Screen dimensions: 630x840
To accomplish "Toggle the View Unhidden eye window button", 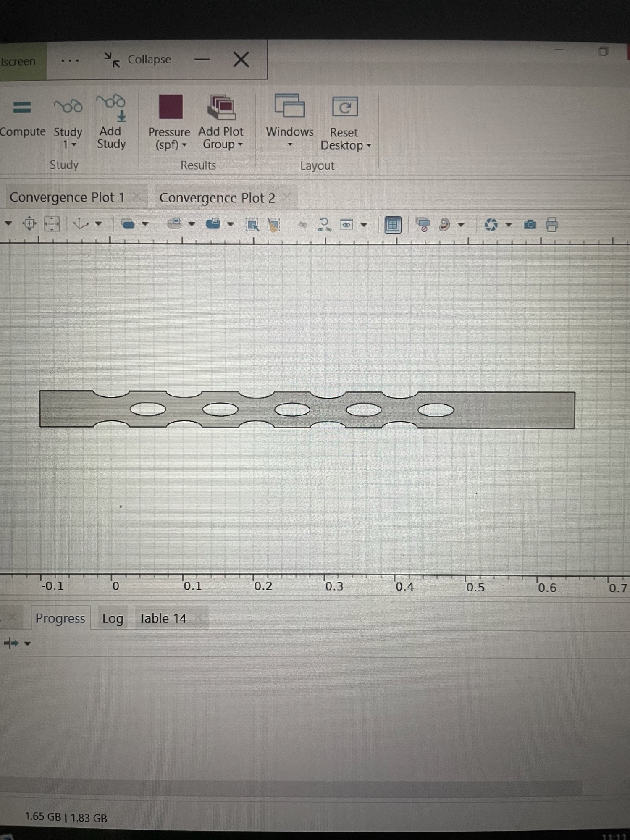I will [346, 225].
